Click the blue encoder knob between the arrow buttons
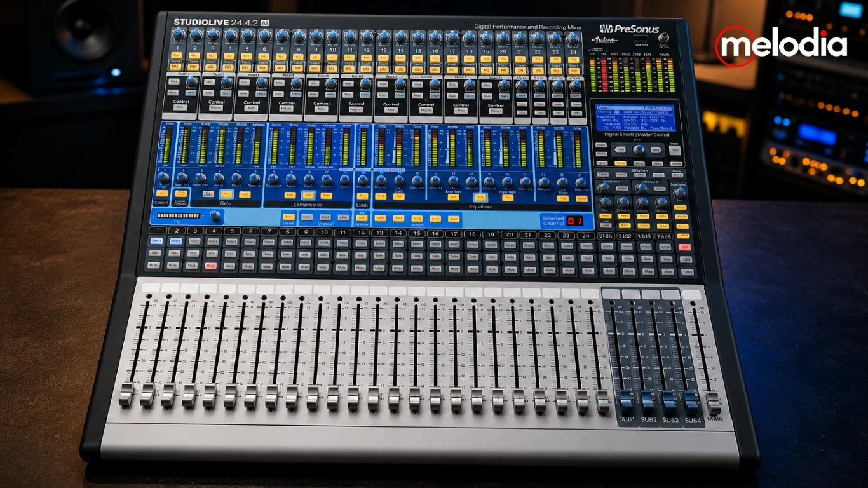The height and width of the screenshot is (488, 868). [639, 150]
